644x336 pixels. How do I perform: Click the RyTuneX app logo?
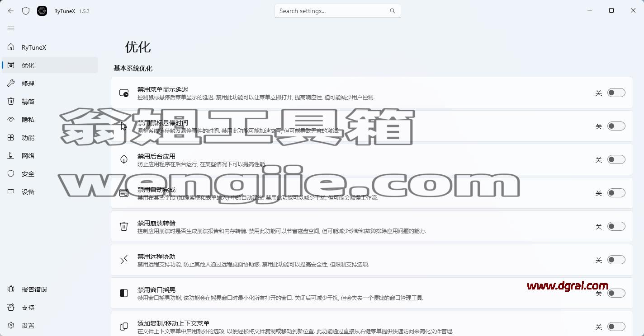[x=42, y=11]
